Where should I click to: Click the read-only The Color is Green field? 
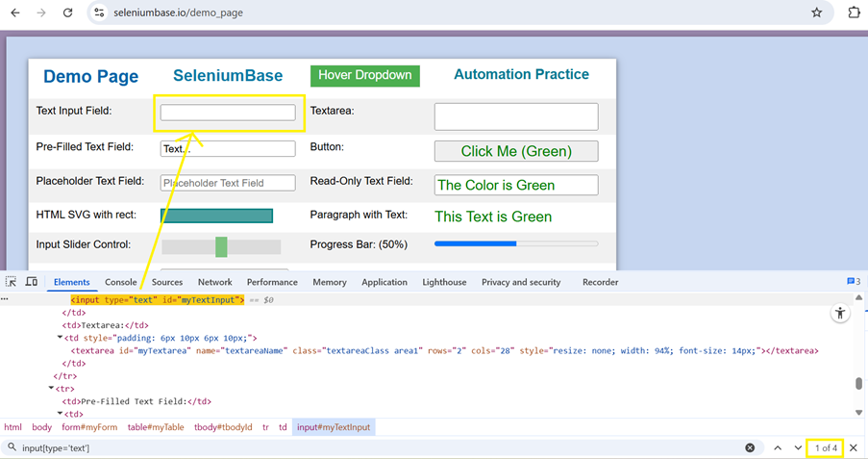click(x=516, y=185)
